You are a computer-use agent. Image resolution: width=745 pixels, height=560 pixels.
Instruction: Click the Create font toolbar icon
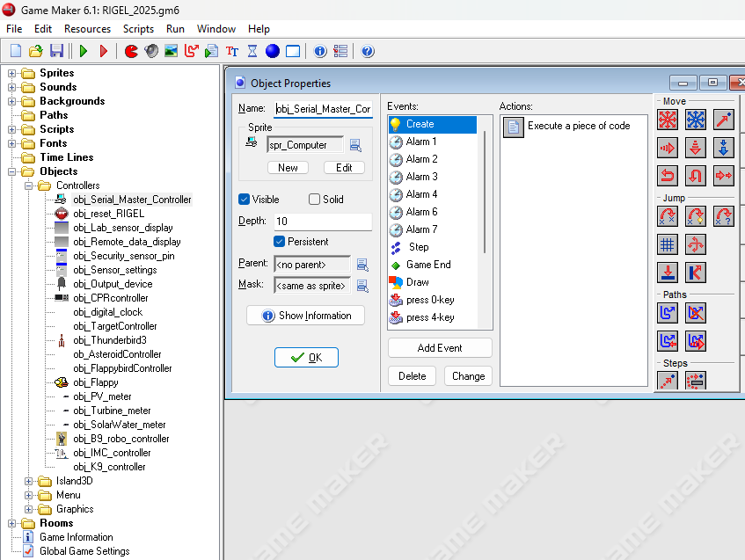[x=232, y=51]
